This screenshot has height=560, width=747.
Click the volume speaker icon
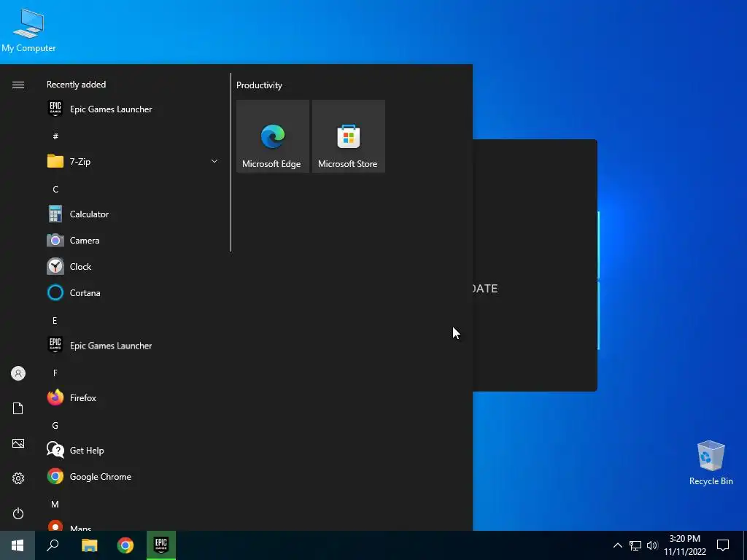click(x=652, y=545)
